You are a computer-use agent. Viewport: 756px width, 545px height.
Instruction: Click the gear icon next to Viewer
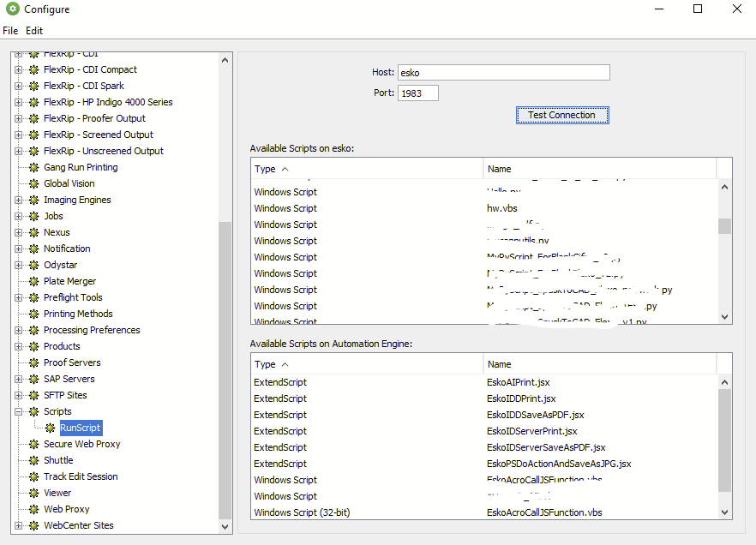34,493
